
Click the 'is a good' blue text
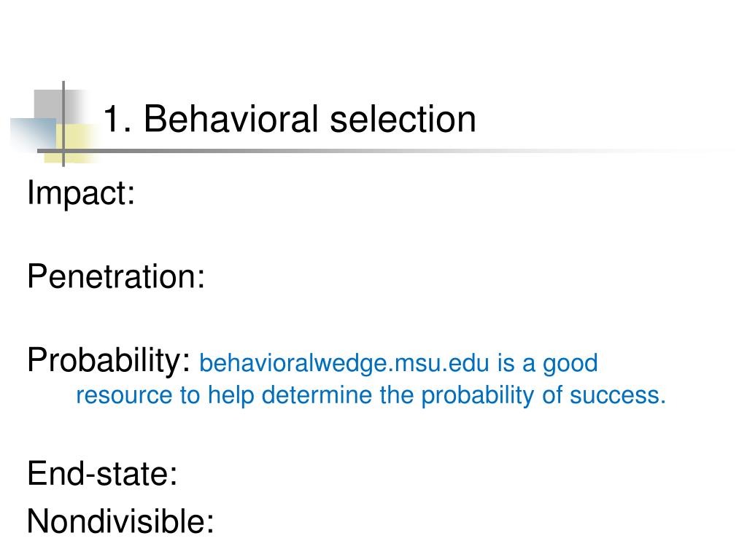pyautogui.click(x=548, y=363)
